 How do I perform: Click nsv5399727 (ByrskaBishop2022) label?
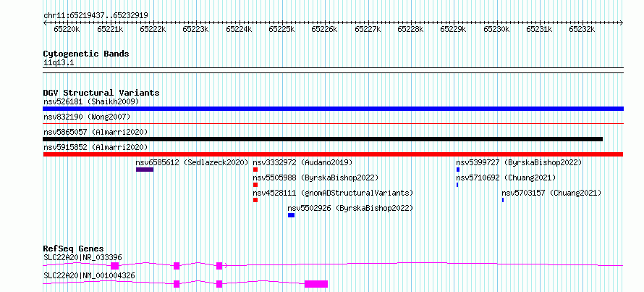(519, 162)
